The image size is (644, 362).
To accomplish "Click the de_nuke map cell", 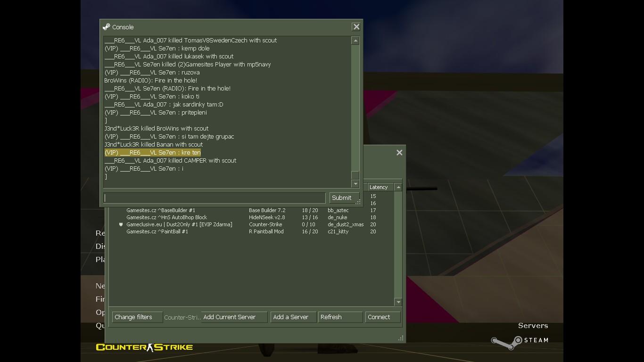I will click(337, 217).
